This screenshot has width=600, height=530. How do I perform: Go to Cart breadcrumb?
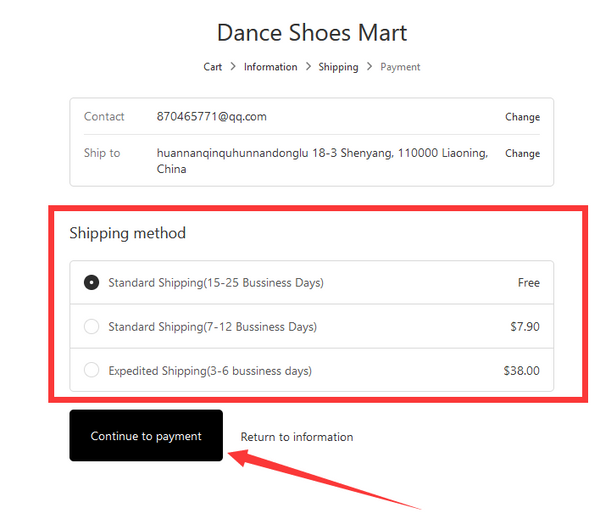212,67
